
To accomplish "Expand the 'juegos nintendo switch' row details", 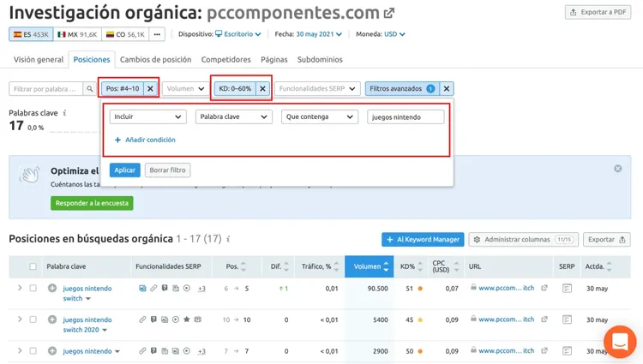I will point(20,288).
